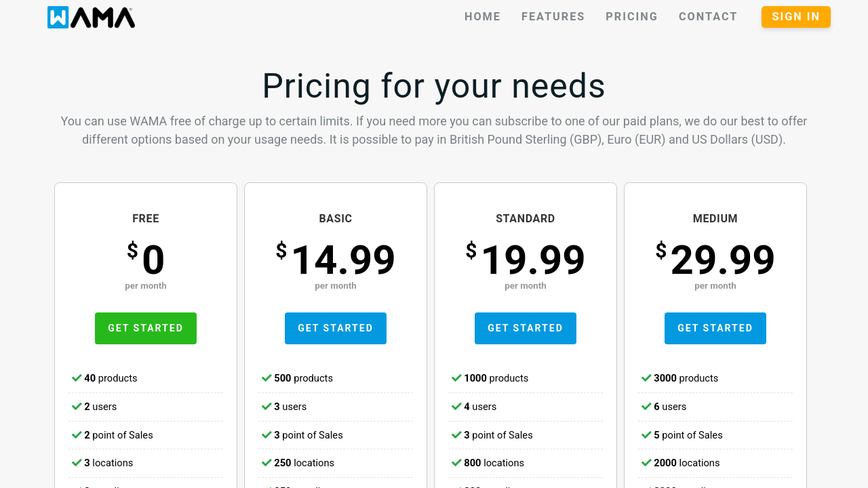Click the WAMA logo
This screenshot has height=488, width=868.
[x=91, y=17]
